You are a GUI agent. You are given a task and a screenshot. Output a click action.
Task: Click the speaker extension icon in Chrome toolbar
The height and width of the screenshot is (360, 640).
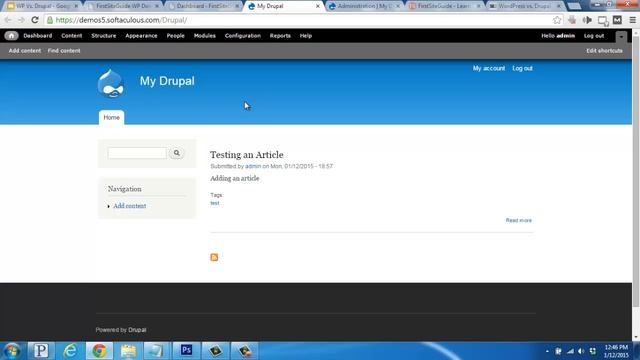pos(587,20)
